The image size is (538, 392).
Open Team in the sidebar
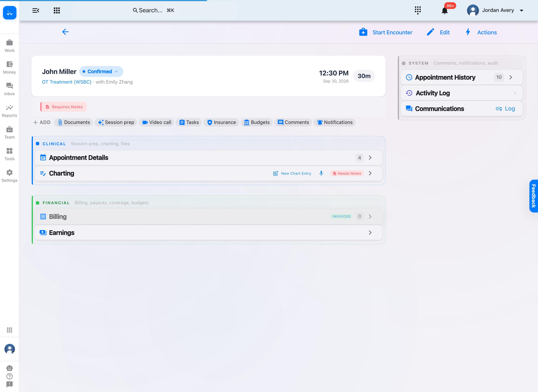tap(10, 132)
